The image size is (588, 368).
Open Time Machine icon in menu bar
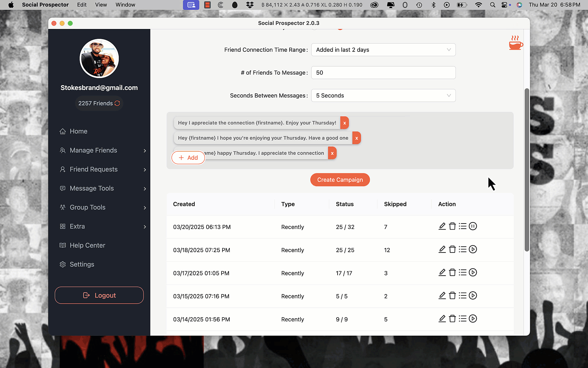(419, 5)
